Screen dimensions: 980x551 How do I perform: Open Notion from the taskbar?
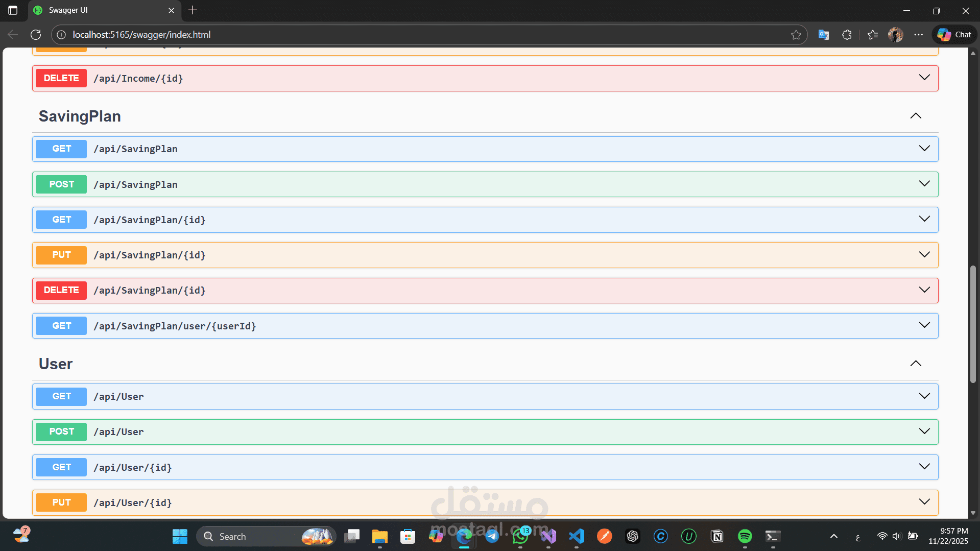tap(717, 536)
